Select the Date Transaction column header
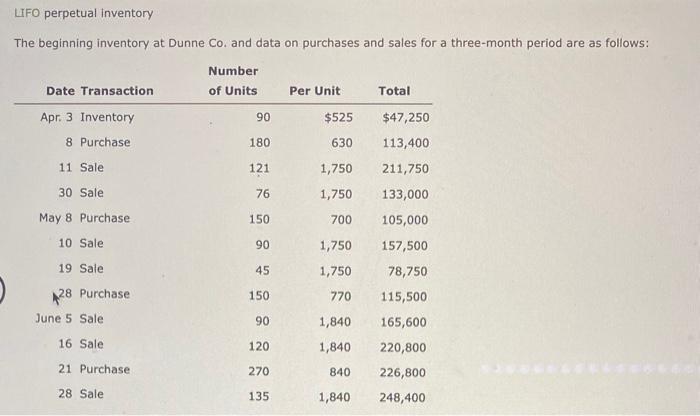This screenshot has width=700, height=416. pos(100,91)
